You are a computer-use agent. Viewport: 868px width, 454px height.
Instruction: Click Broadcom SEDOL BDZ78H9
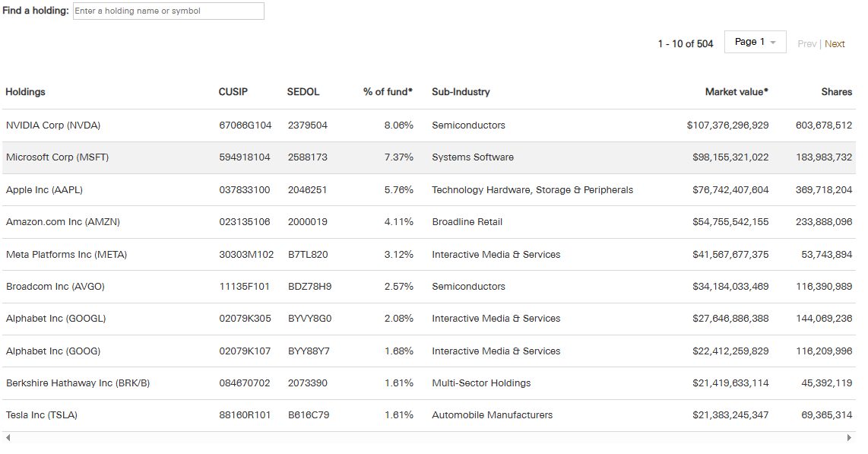[x=309, y=287]
